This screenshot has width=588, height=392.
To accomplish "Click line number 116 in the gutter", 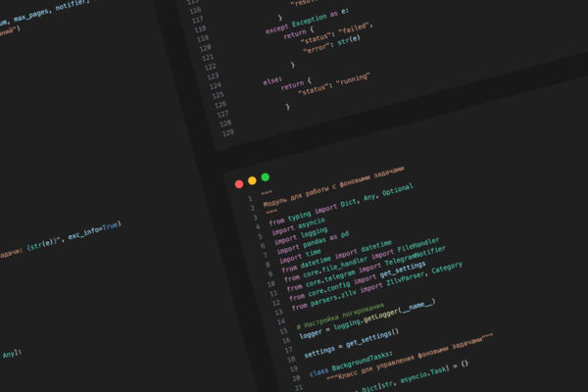I will pyautogui.click(x=195, y=11).
